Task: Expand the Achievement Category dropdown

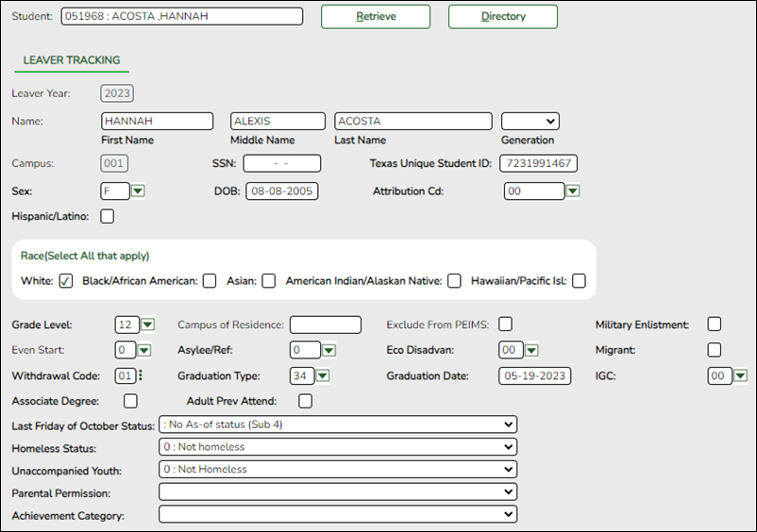Action: point(338,514)
